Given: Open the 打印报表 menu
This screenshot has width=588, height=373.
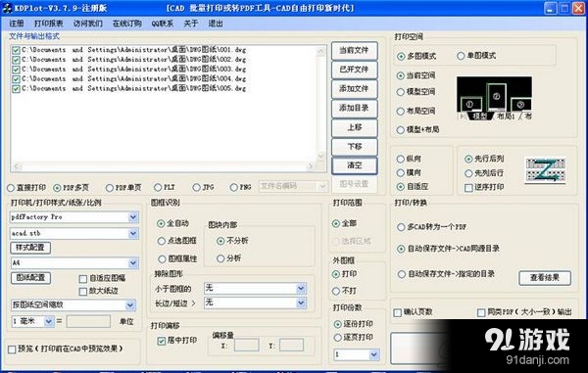Looking at the screenshot, I should click(49, 23).
